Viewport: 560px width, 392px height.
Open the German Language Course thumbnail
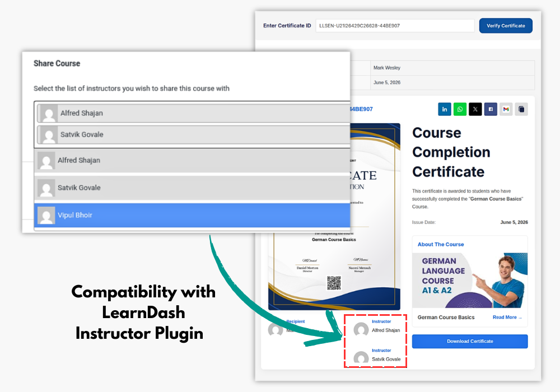tap(470, 280)
